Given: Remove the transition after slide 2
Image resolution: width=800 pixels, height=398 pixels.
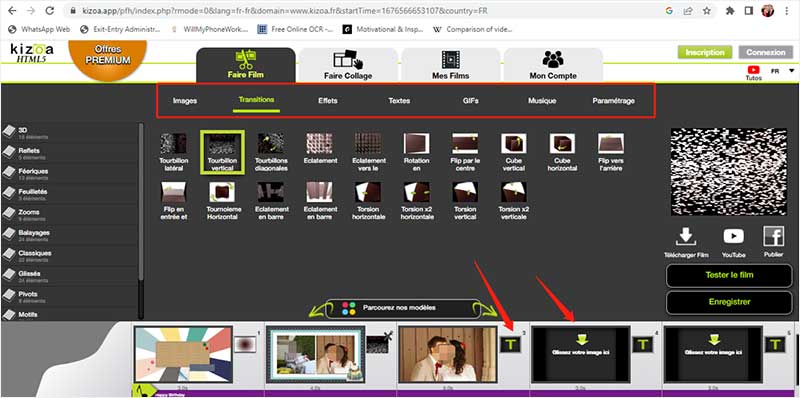Looking at the screenshot, I should (x=388, y=335).
